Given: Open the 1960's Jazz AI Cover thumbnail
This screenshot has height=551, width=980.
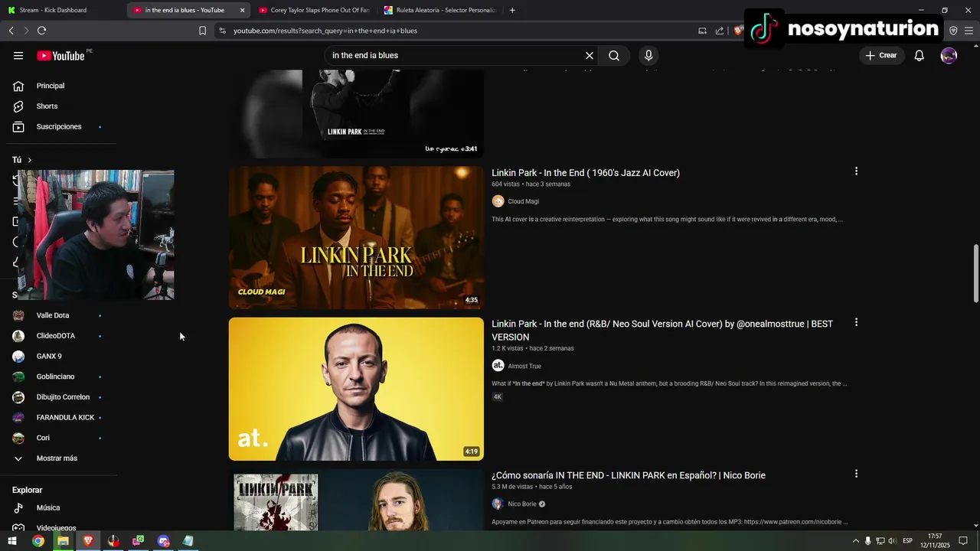Looking at the screenshot, I should pyautogui.click(x=356, y=237).
